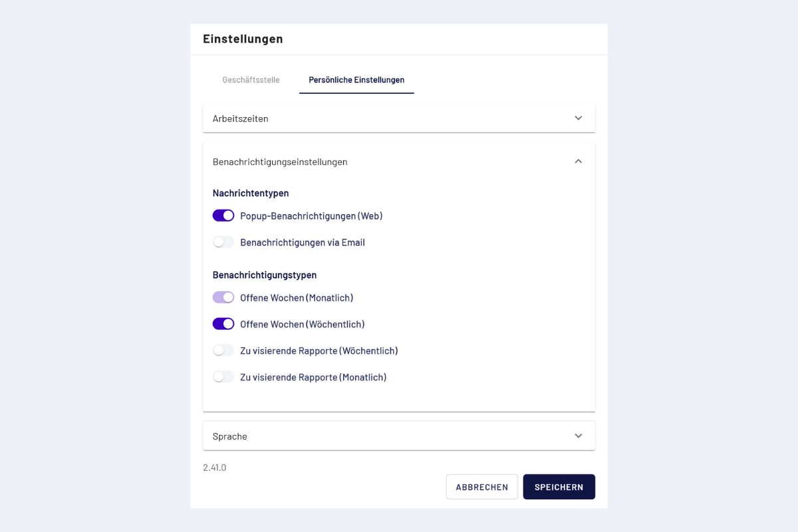Image resolution: width=798 pixels, height=532 pixels.
Task: Collapse the Benachrichtigungseinstellungen panel header
Action: [280, 162]
